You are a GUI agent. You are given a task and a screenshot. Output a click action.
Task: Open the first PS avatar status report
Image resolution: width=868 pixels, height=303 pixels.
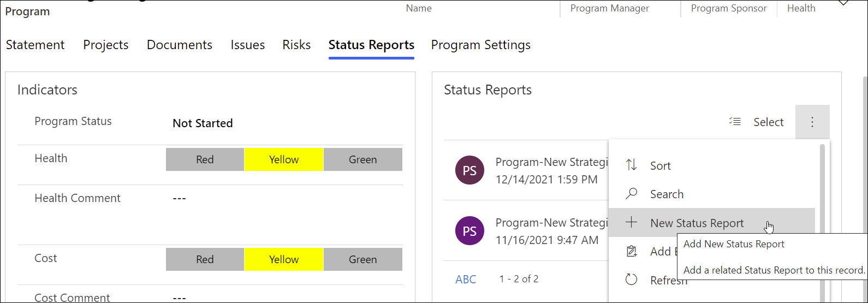469,170
